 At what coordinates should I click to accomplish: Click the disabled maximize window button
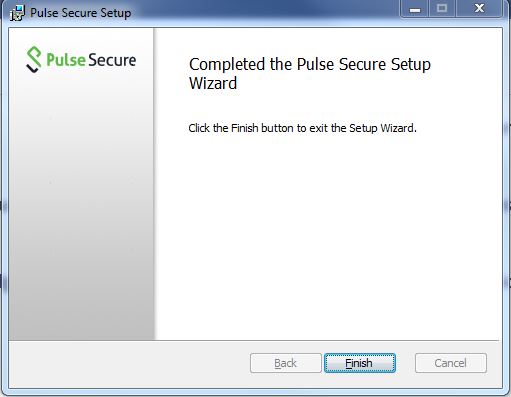(x=442, y=9)
